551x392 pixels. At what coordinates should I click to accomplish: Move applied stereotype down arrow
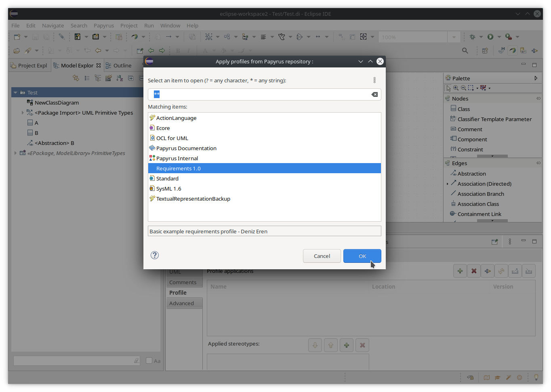pos(315,345)
